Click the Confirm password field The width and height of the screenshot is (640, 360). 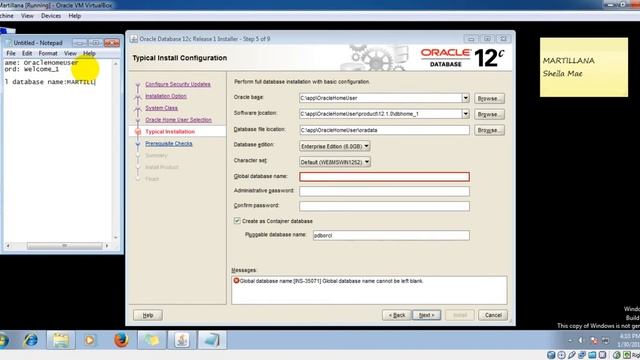click(x=384, y=206)
